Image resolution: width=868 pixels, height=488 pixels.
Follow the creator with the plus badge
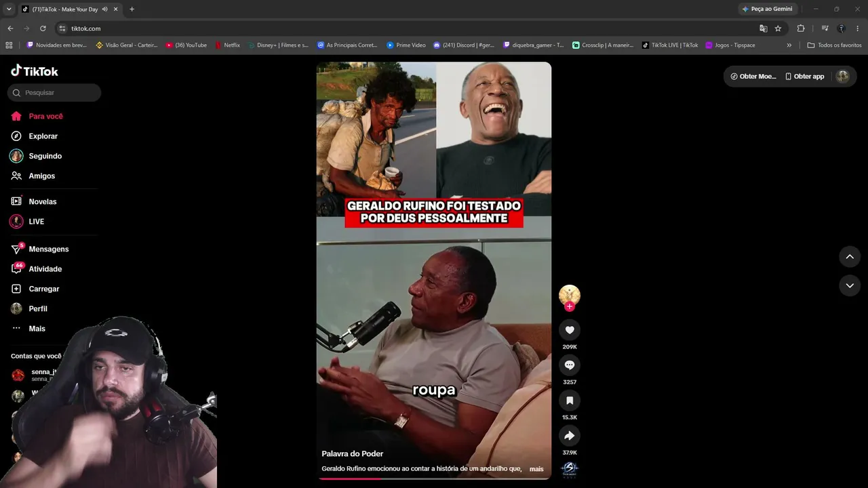tap(570, 306)
